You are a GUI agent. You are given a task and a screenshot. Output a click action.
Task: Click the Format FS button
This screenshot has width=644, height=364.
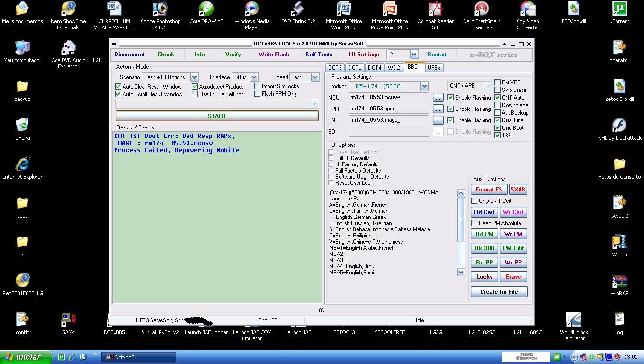pyautogui.click(x=489, y=190)
